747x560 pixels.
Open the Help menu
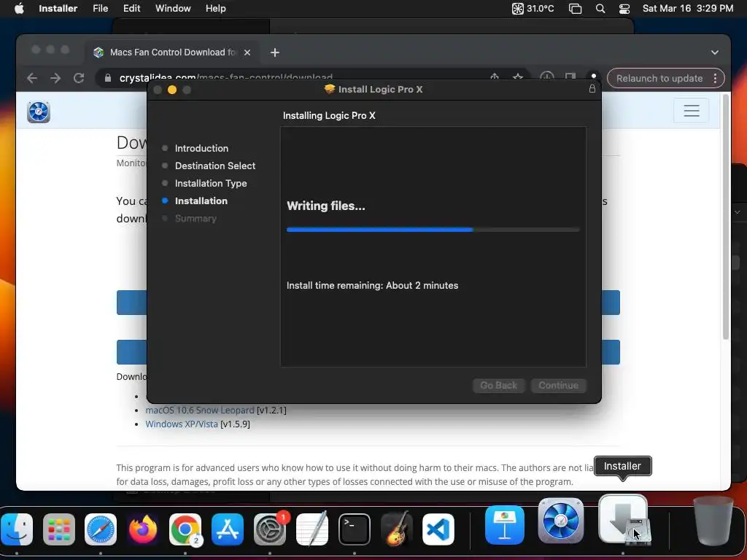pos(215,8)
